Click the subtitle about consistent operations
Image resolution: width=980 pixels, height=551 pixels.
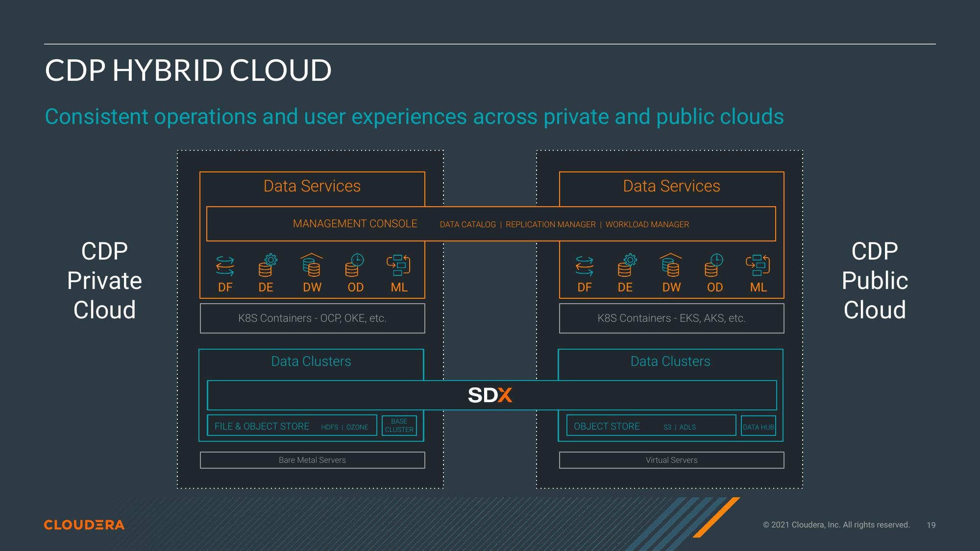[x=414, y=117]
